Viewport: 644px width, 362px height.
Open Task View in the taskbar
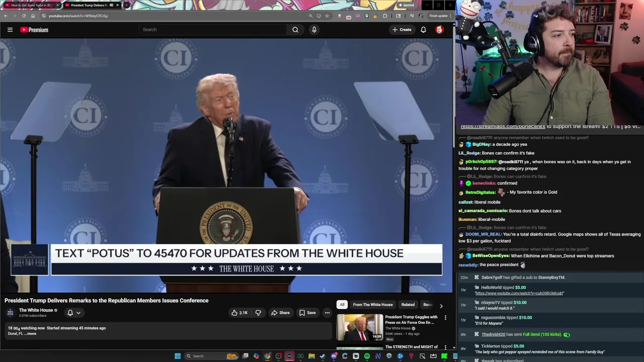tap(245, 356)
